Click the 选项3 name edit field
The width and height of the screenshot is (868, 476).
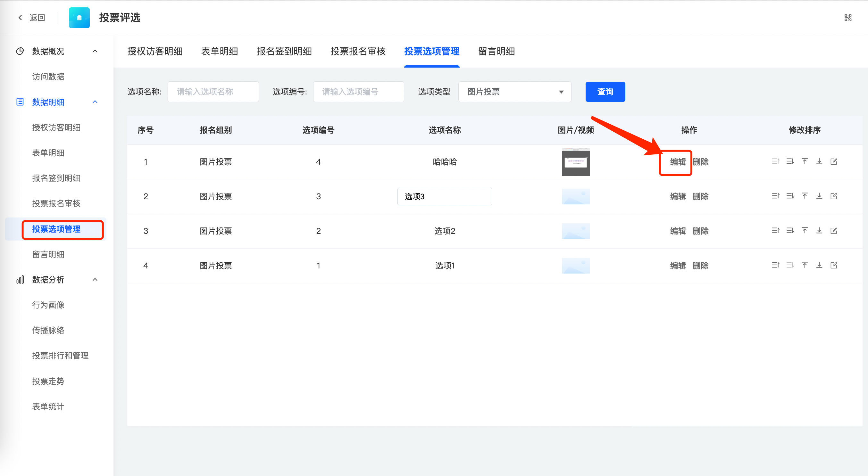445,197
